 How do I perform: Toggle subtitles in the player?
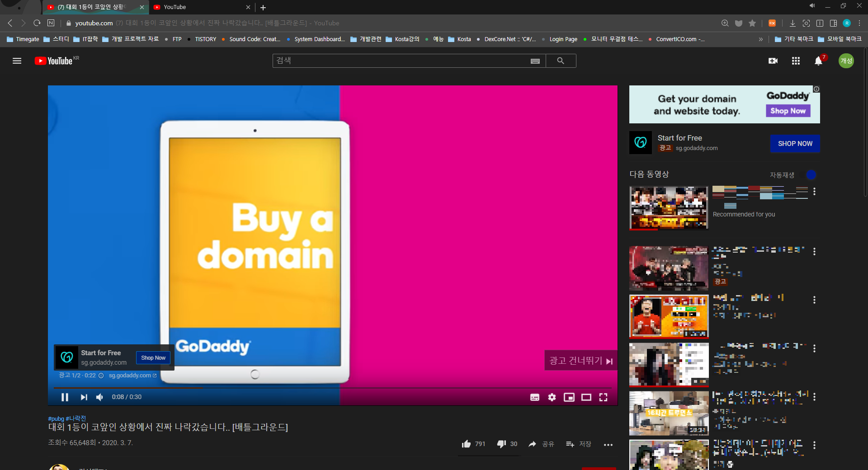point(535,397)
